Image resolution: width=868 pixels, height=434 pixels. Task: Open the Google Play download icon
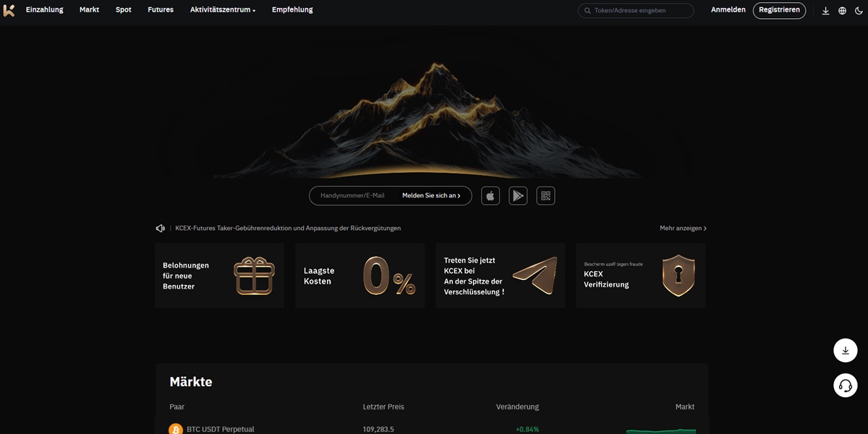(x=518, y=196)
